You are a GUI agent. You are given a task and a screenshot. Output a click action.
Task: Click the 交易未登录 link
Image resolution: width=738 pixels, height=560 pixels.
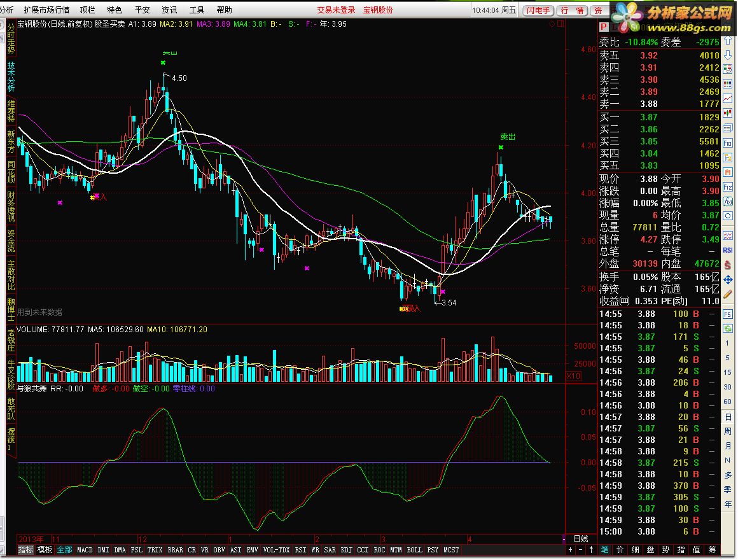336,10
